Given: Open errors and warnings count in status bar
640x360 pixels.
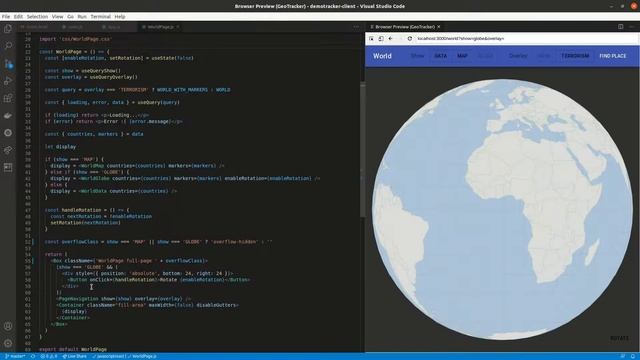Looking at the screenshot, I should point(49,356).
